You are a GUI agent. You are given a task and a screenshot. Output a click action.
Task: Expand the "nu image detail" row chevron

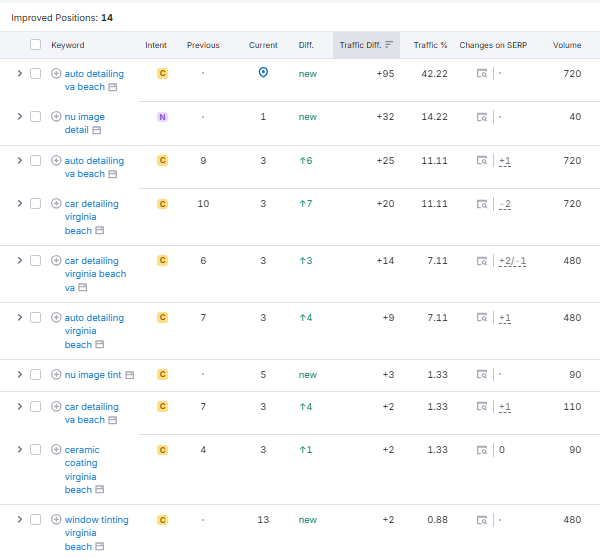coord(18,117)
